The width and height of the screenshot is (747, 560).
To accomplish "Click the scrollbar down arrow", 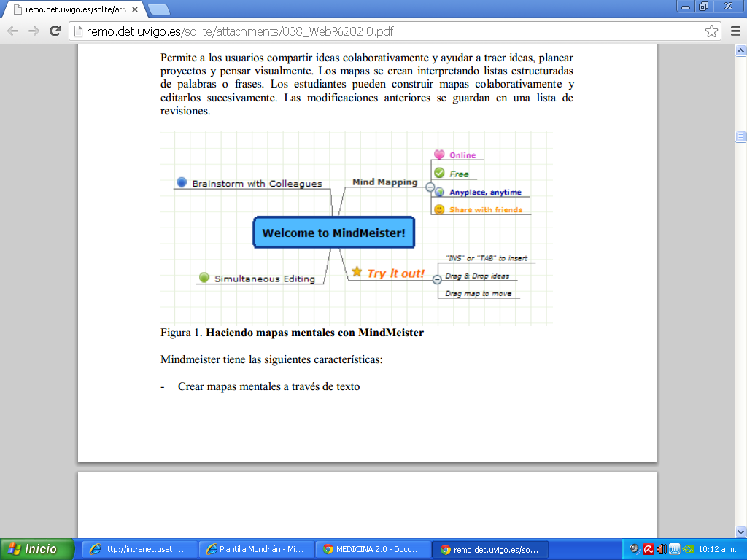I will [x=740, y=532].
